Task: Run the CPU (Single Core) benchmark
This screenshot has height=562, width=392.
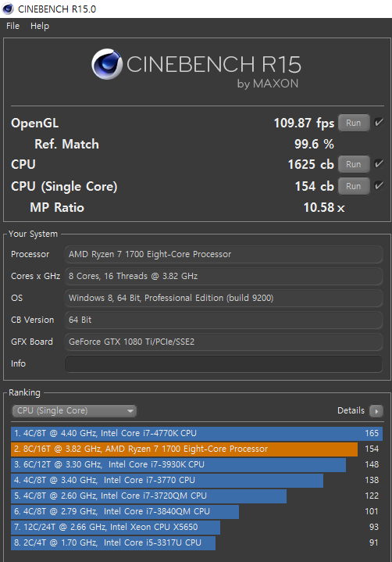Action: (x=354, y=186)
